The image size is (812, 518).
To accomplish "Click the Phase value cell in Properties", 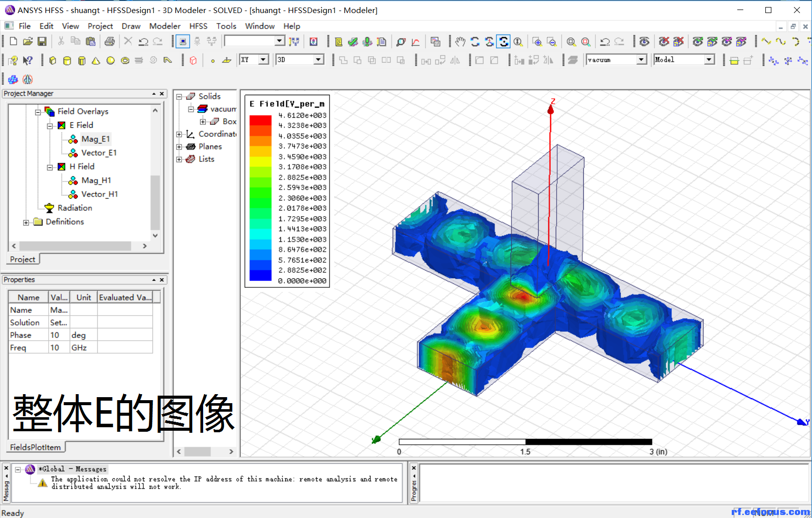I will tap(59, 335).
